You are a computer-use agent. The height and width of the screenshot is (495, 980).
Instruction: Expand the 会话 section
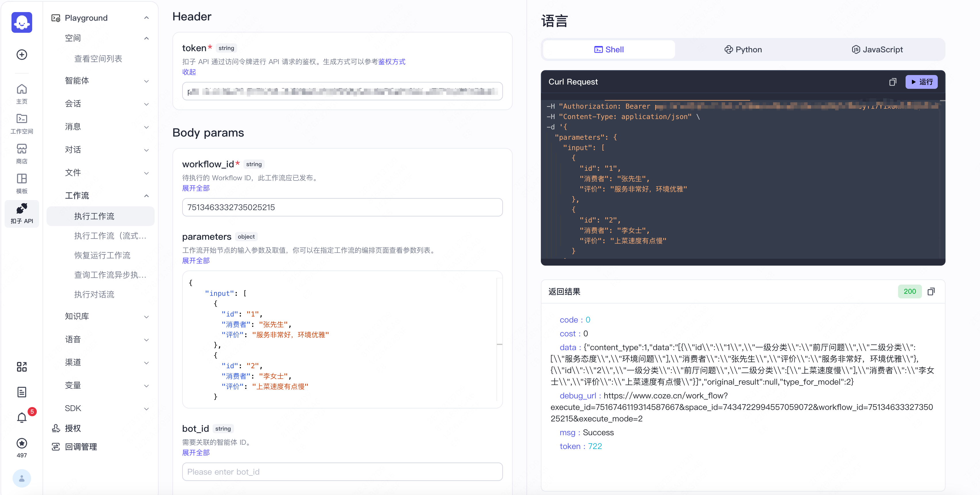tap(147, 104)
